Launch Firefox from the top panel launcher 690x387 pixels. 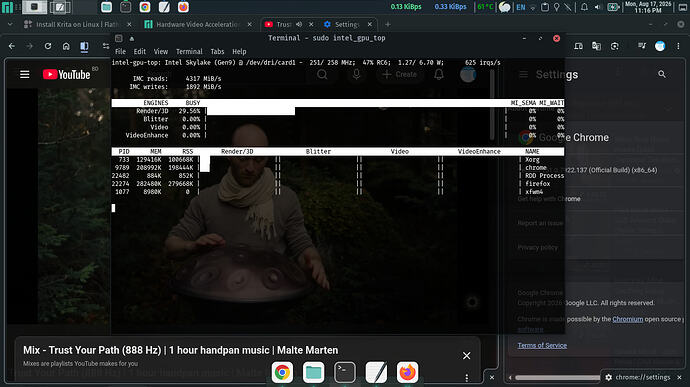coord(184,7)
